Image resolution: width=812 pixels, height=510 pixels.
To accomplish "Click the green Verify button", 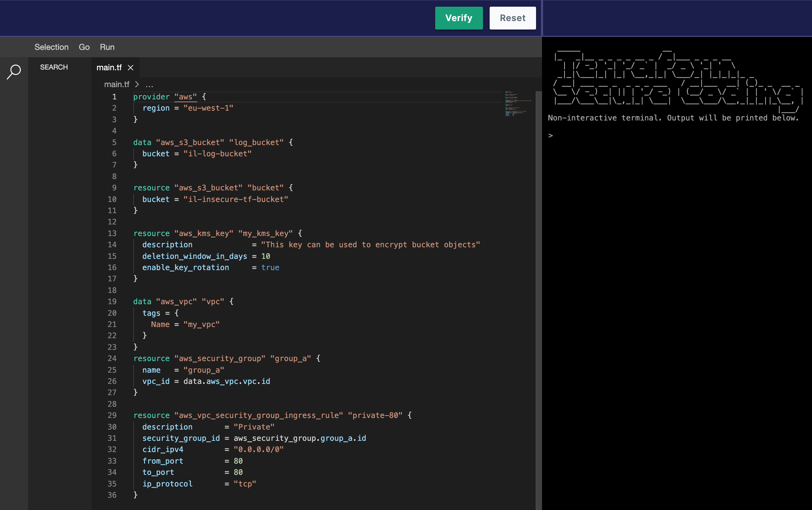I will tap(458, 18).
